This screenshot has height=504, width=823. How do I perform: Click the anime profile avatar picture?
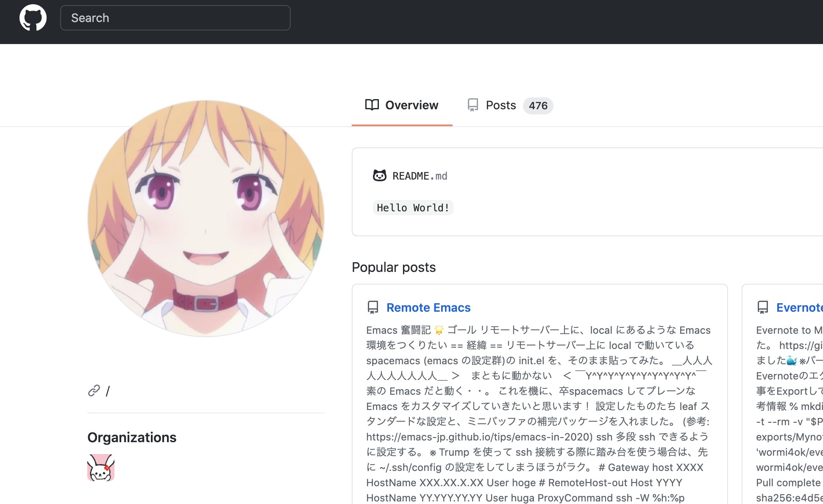206,219
